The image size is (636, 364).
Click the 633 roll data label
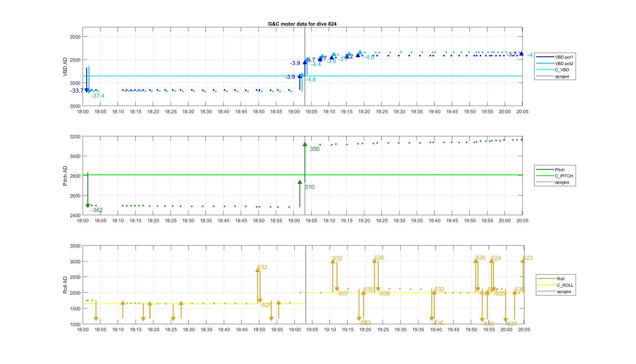pos(262,267)
